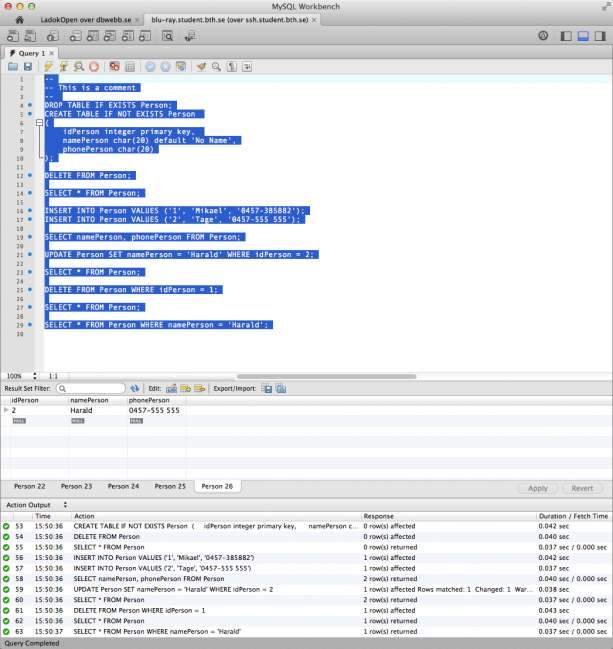Screen dimensions: 613x649
Task: Open the Person 23 result tab
Action: 76,486
